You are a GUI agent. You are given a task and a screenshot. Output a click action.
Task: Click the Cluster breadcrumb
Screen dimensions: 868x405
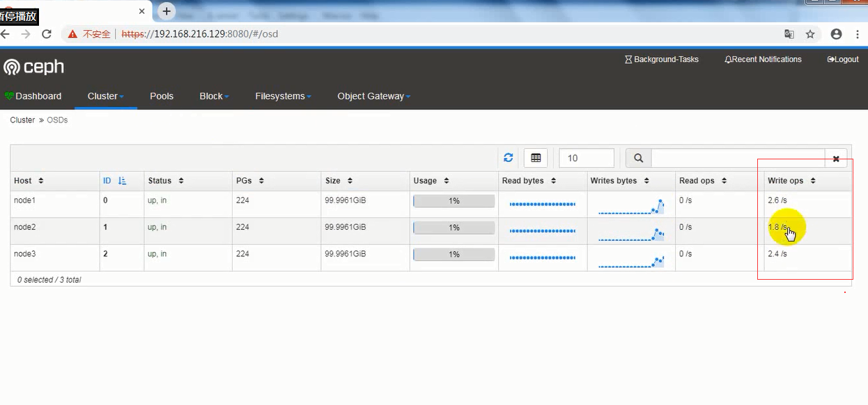(x=22, y=120)
